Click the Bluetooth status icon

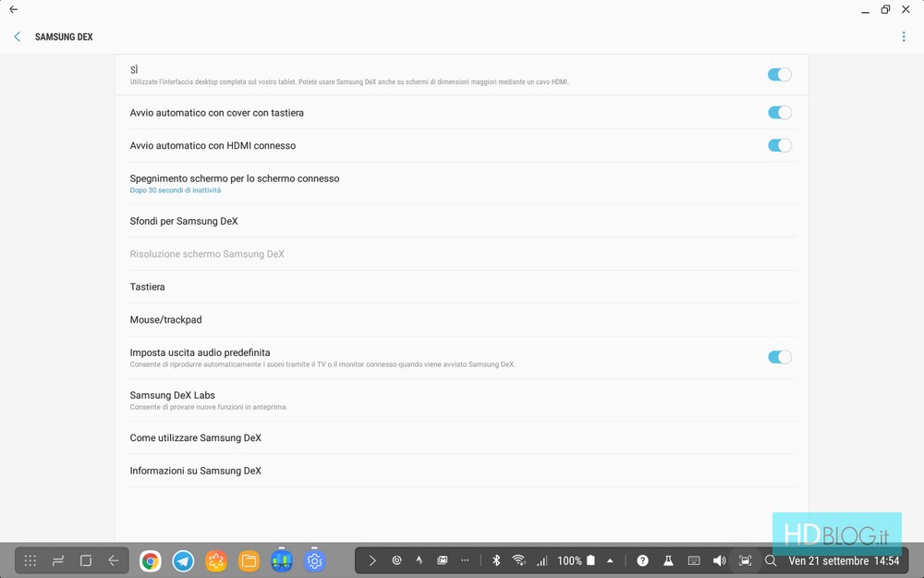496,560
